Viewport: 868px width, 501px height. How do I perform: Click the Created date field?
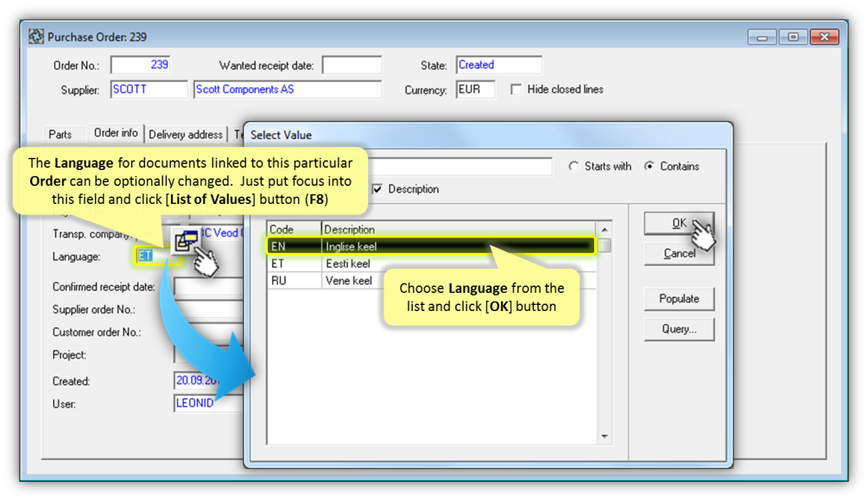point(209,381)
